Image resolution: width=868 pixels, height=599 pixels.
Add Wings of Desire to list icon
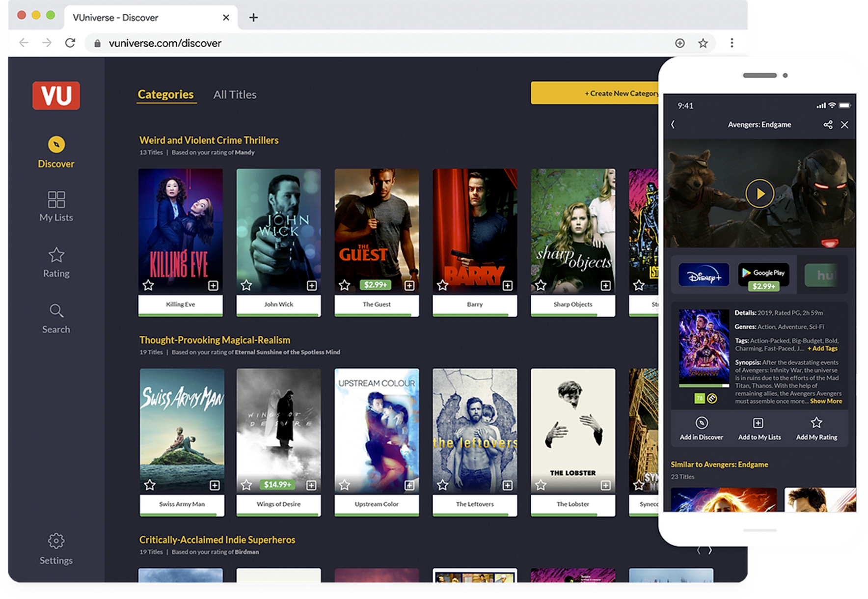click(x=311, y=485)
